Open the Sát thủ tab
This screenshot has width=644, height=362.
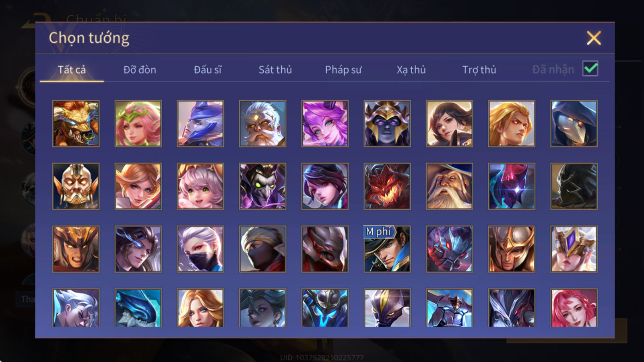275,70
